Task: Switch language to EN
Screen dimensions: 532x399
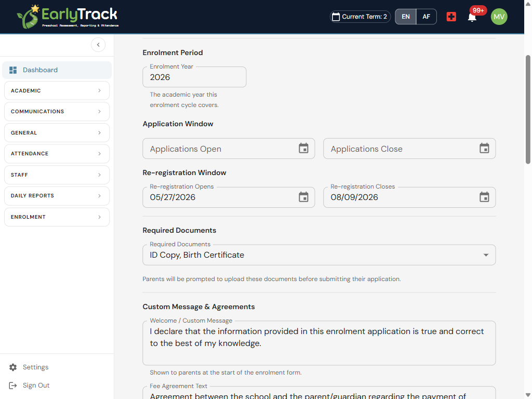Action: [405, 17]
